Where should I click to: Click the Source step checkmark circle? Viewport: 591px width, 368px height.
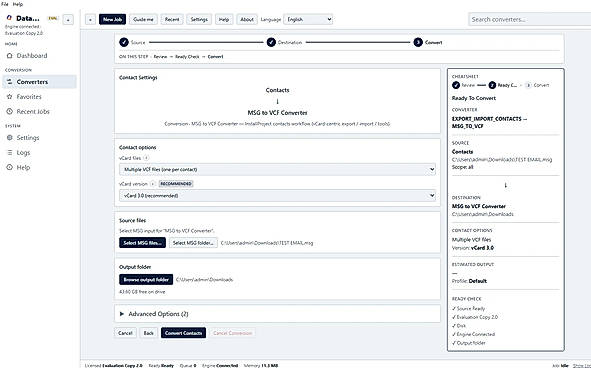pos(124,42)
